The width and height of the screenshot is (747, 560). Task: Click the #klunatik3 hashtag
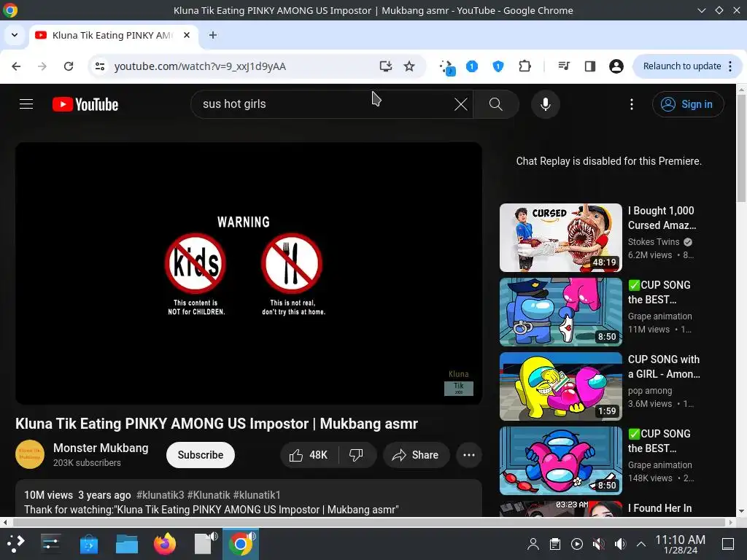coord(160,495)
